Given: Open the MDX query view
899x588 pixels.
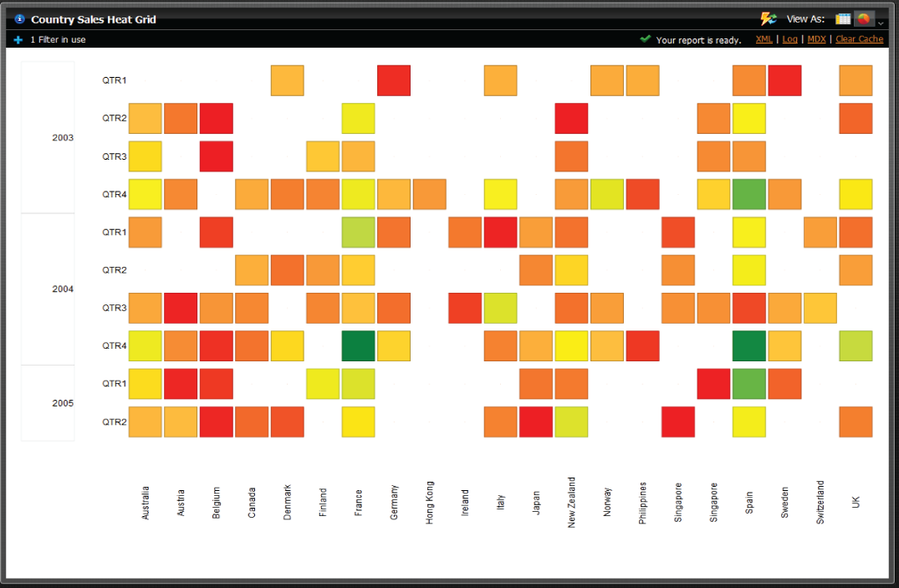Looking at the screenshot, I should tap(816, 38).
